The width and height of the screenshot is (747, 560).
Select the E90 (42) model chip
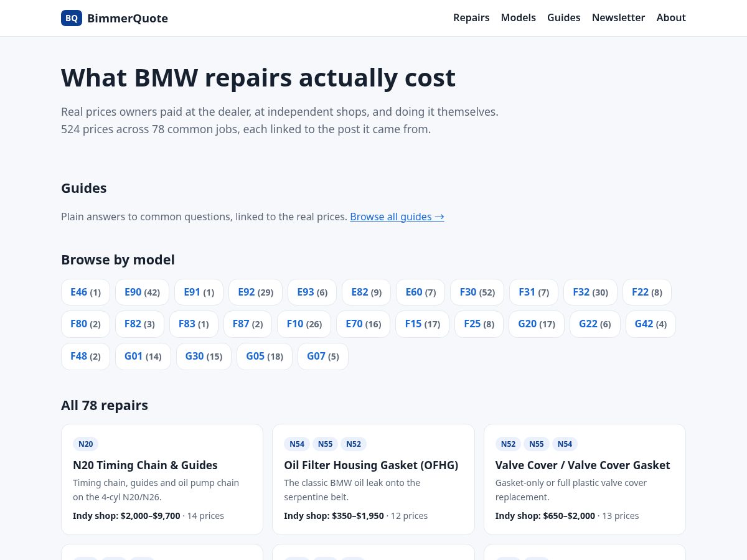click(142, 292)
